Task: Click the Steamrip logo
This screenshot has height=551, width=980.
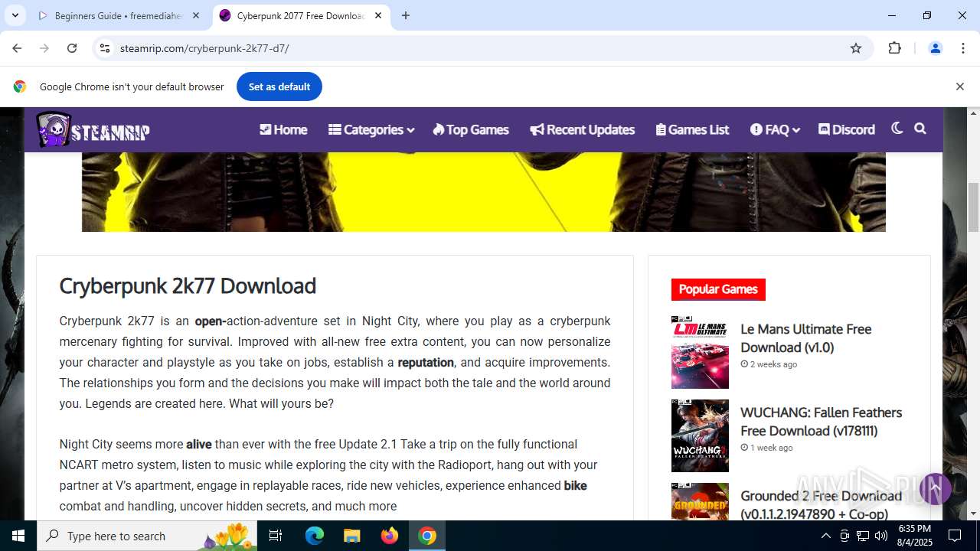Action: (x=93, y=130)
